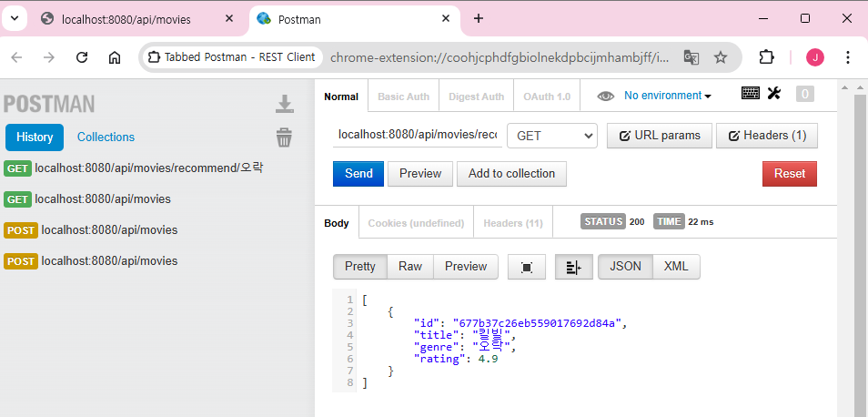Open a new browser tab with plus
Screen dimensions: 868x417
pyautogui.click(x=479, y=19)
